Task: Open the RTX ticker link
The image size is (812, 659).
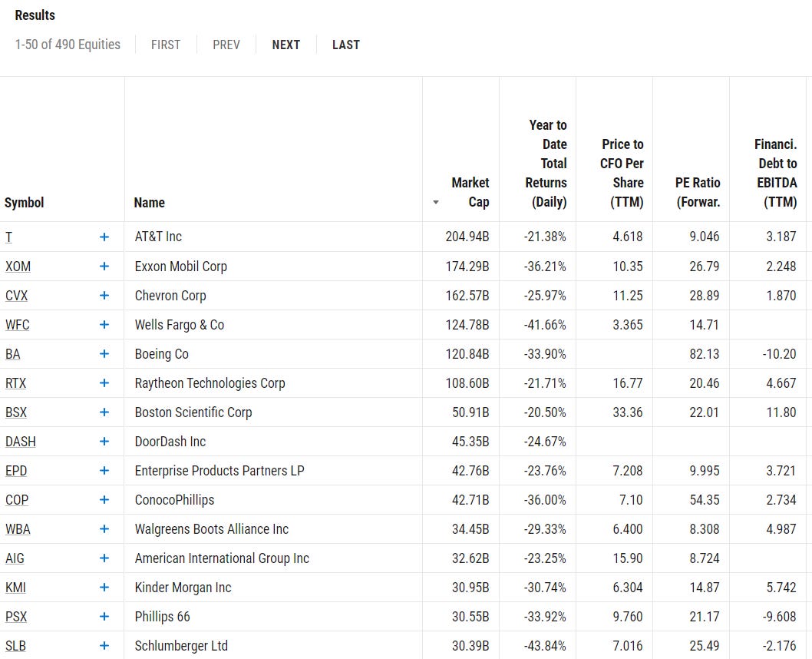Action: (x=15, y=382)
